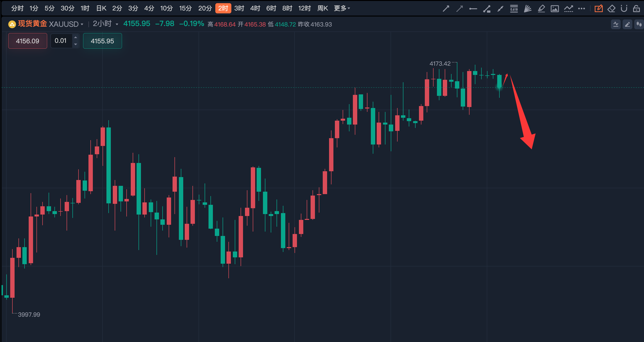Toggle the magnet snap mode
Screen dimensions: 644x342
point(624,9)
